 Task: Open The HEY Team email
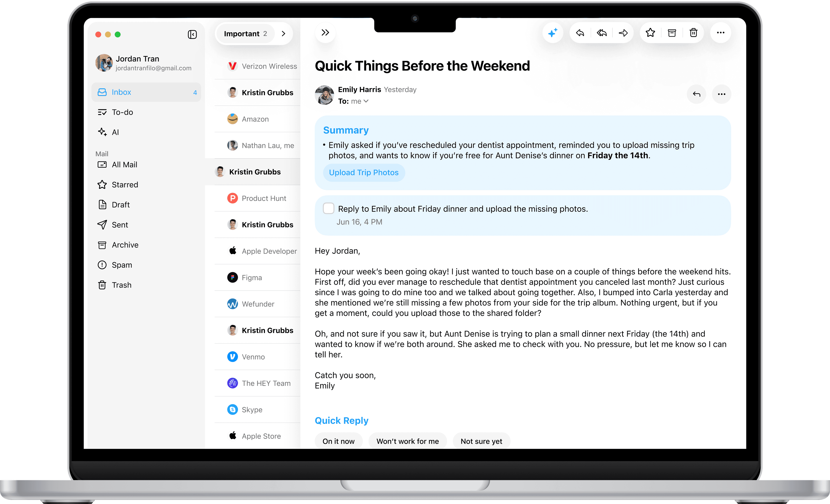[257, 383]
